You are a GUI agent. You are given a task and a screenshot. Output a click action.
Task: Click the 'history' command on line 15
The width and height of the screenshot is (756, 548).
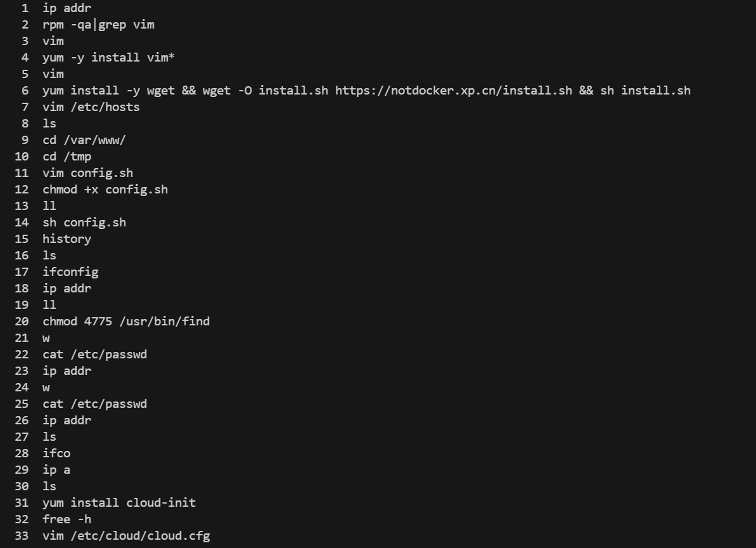[x=67, y=238]
